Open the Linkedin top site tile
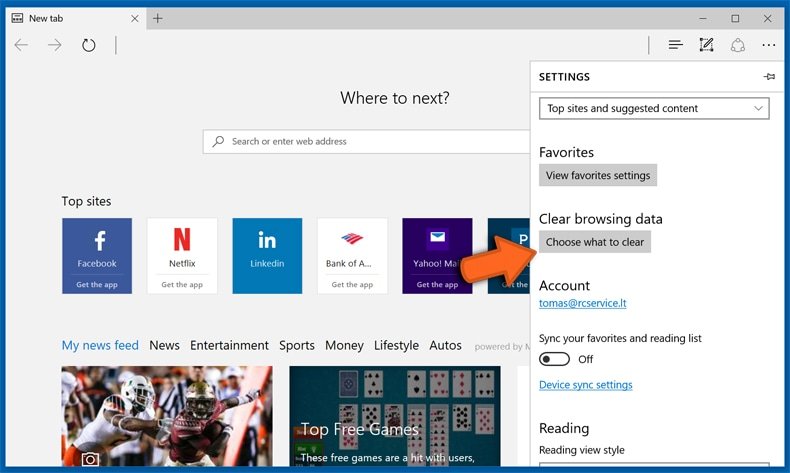790x473 pixels. point(267,256)
